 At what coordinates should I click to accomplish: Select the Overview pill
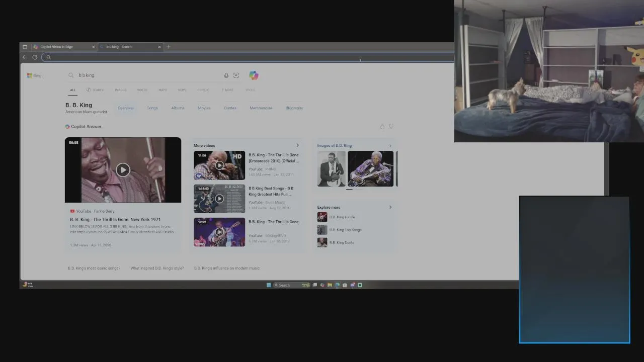(x=126, y=108)
